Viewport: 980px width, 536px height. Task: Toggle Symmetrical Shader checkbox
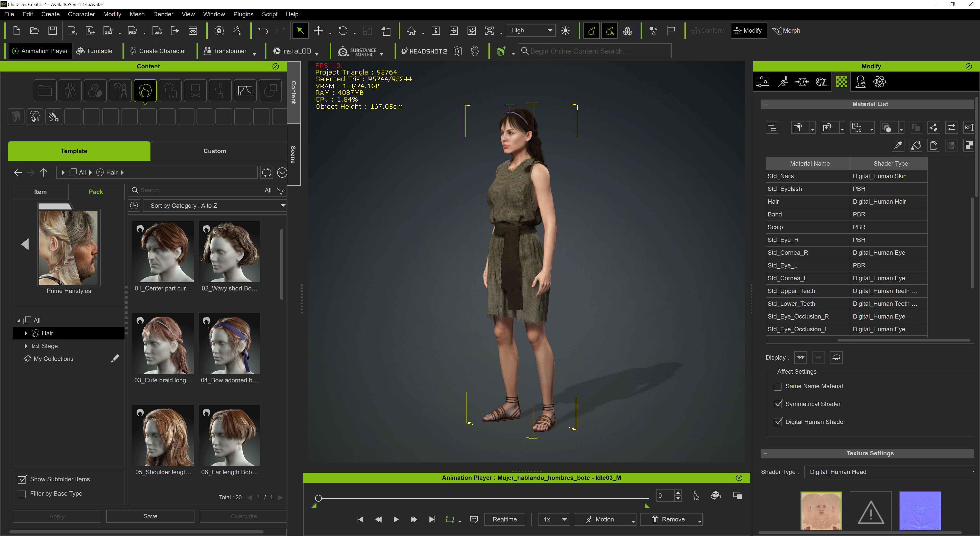click(x=778, y=404)
